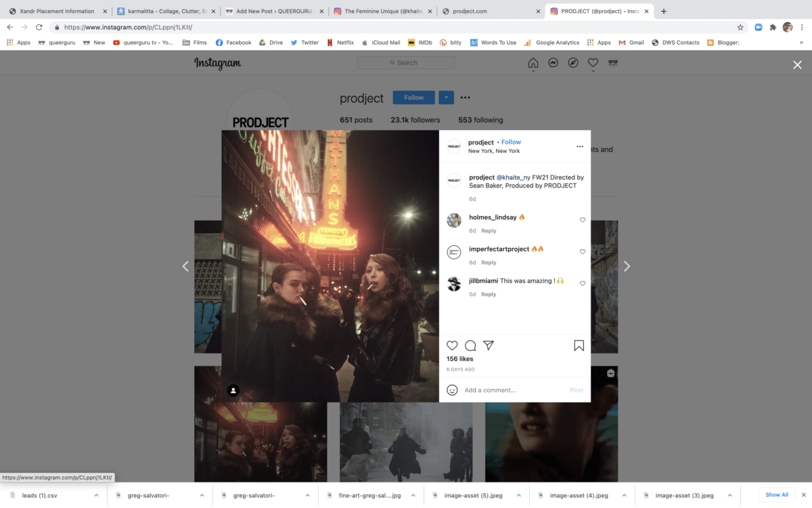Show hidden bookmarks with the overflow chevron

pyautogui.click(x=802, y=43)
